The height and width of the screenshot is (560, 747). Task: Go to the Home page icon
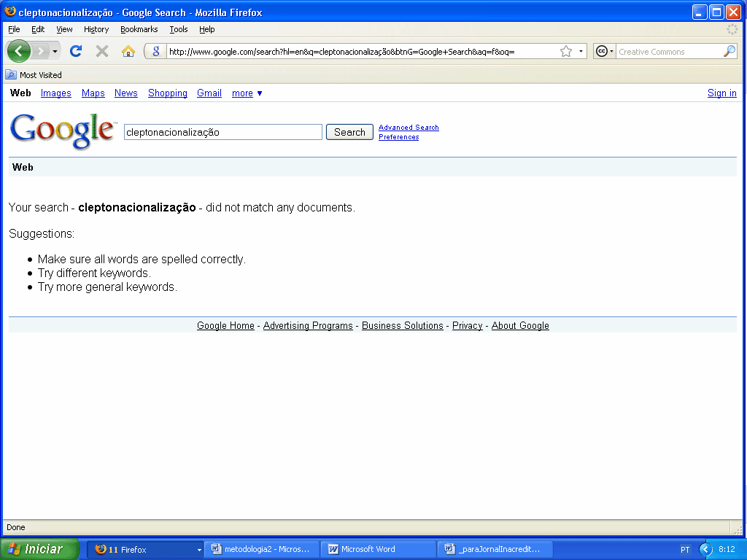pos(128,51)
